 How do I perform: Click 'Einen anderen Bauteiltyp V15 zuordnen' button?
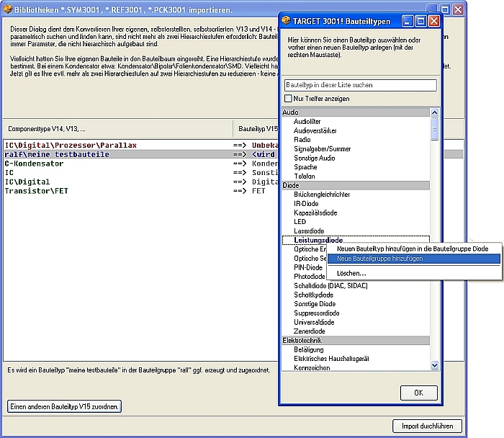tap(64, 406)
